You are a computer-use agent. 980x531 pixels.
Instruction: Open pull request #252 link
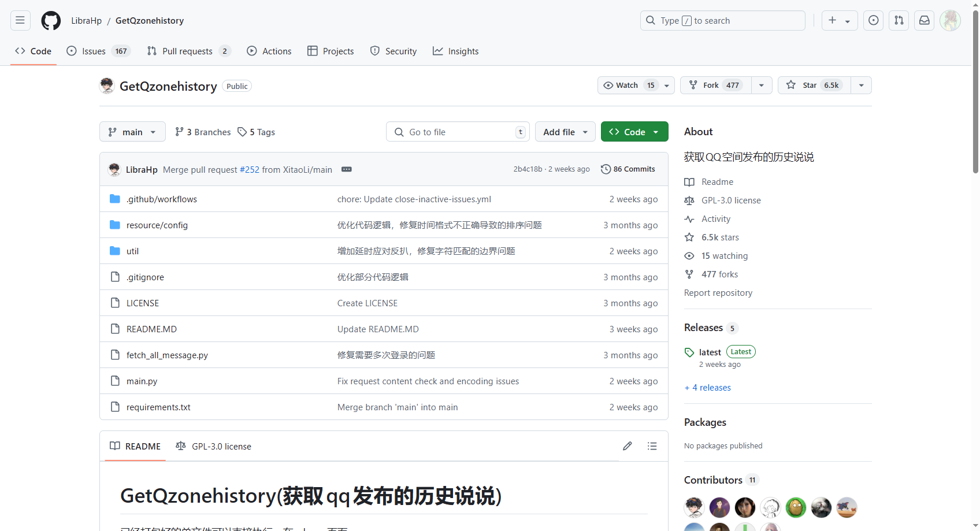tap(250, 170)
